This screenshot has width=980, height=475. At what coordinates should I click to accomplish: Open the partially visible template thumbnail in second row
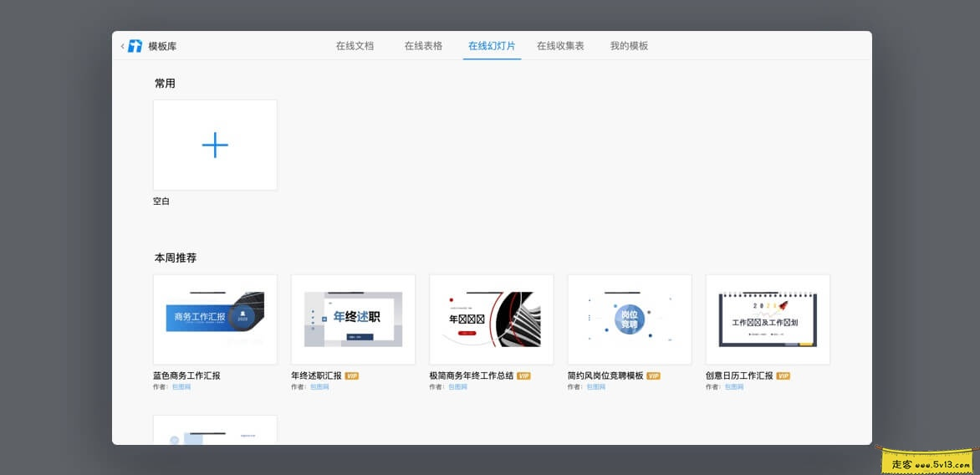point(215,430)
